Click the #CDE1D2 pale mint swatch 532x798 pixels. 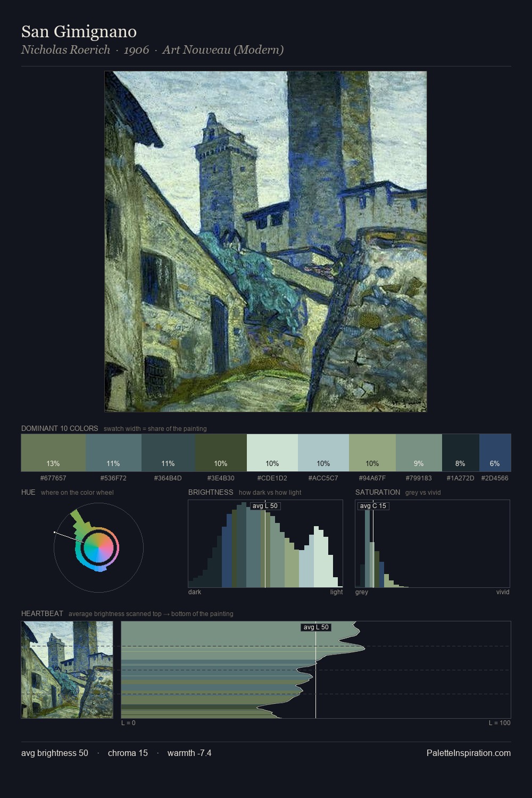(272, 453)
